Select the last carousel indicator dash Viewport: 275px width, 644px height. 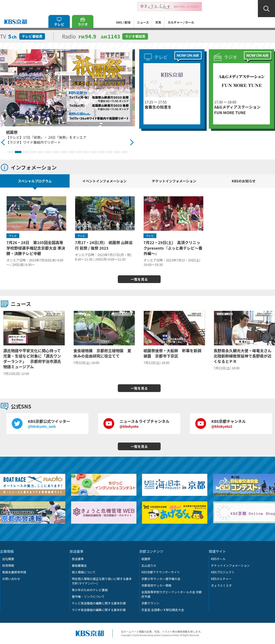tap(124, 152)
